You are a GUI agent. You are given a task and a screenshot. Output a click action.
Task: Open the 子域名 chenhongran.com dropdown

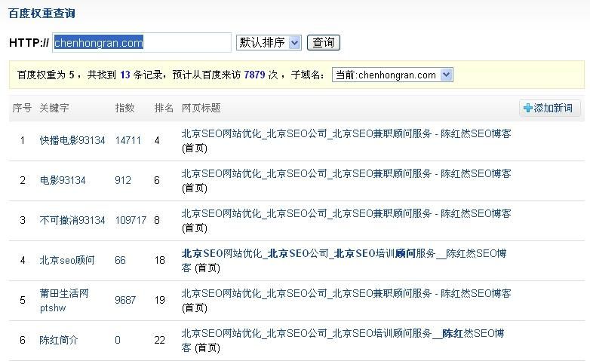[392, 75]
